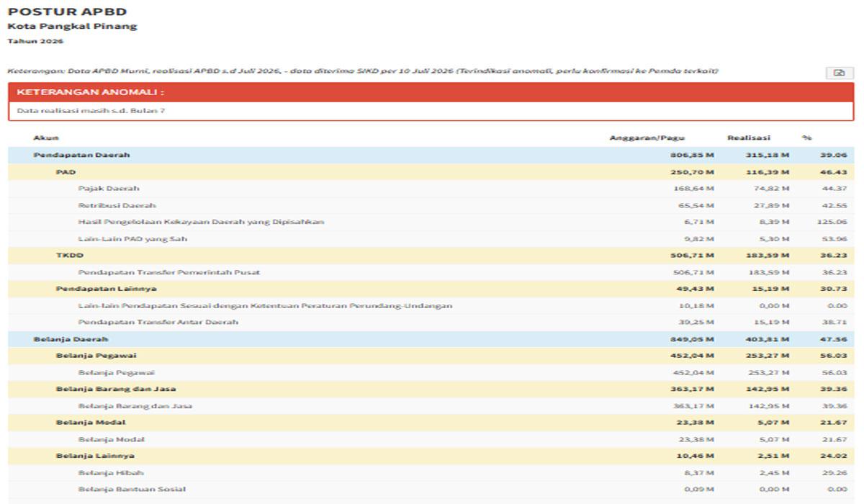Click the Belanja Hibah entry
Screen dimensions: 864x504
[431, 472]
